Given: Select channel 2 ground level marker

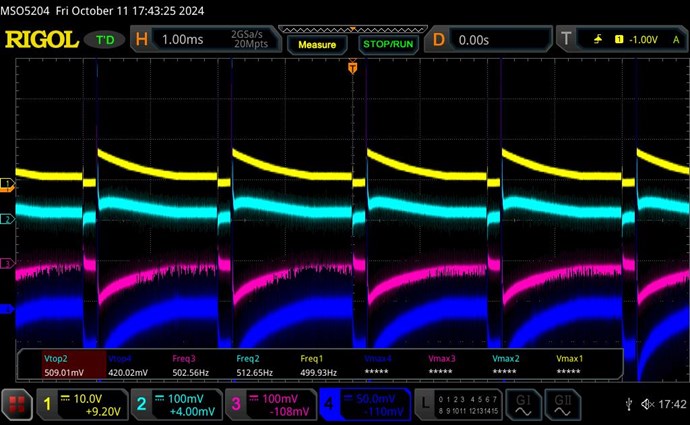Looking at the screenshot, I should [x=7, y=219].
